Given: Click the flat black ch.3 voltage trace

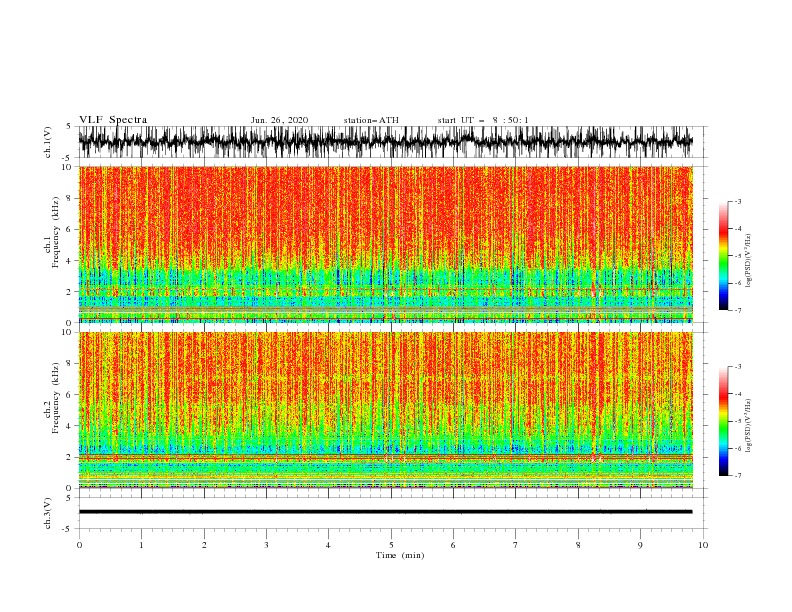Looking at the screenshot, I should [386, 512].
